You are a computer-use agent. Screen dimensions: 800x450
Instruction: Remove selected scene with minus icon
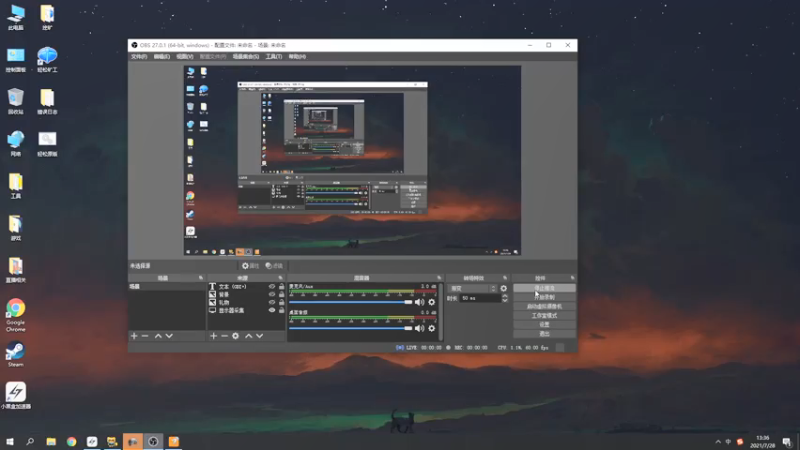(145, 336)
